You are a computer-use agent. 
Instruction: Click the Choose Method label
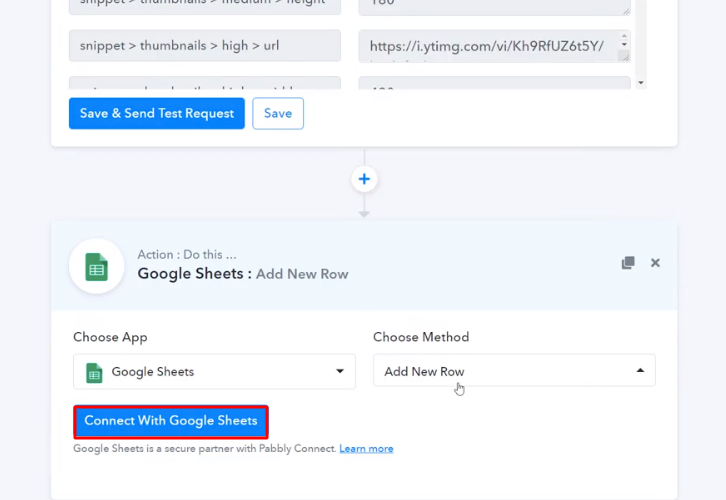(421, 337)
